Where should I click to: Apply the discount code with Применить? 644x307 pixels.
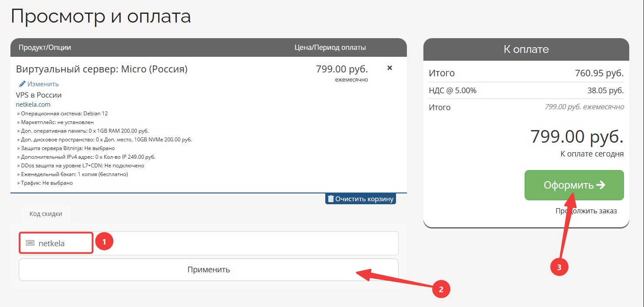click(208, 270)
